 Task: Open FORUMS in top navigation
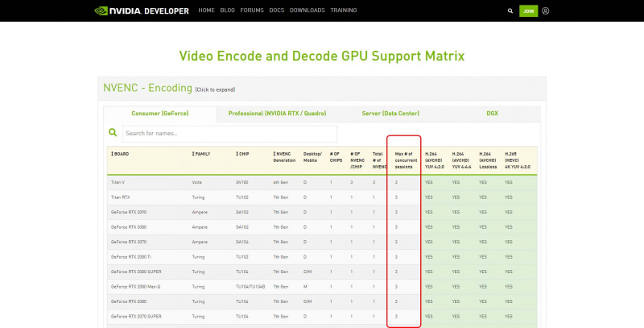(252, 10)
